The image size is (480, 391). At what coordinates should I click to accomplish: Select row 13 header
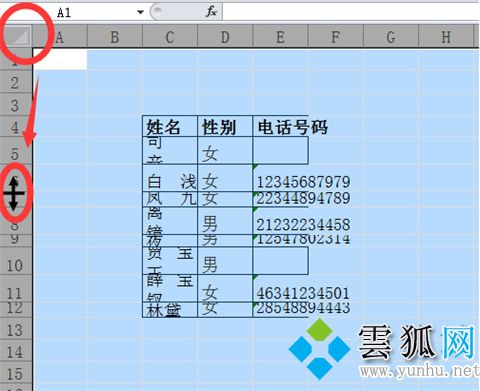tap(16, 329)
